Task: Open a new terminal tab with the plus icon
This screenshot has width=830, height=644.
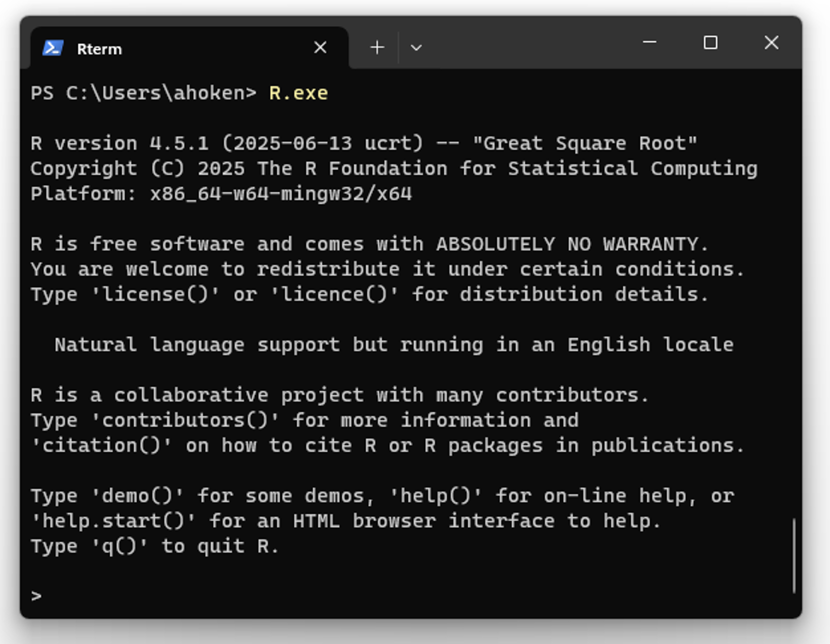Action: 377,46
